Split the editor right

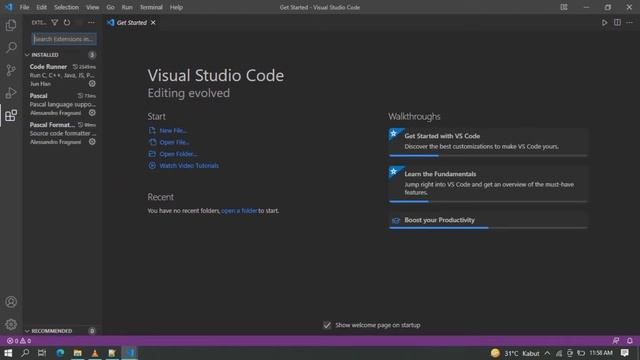coord(617,23)
